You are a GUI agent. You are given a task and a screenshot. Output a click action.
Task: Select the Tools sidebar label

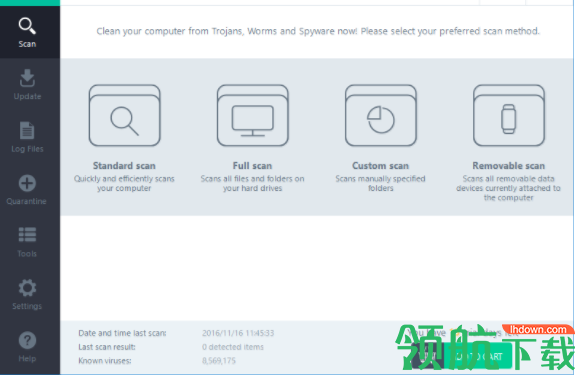point(27,254)
